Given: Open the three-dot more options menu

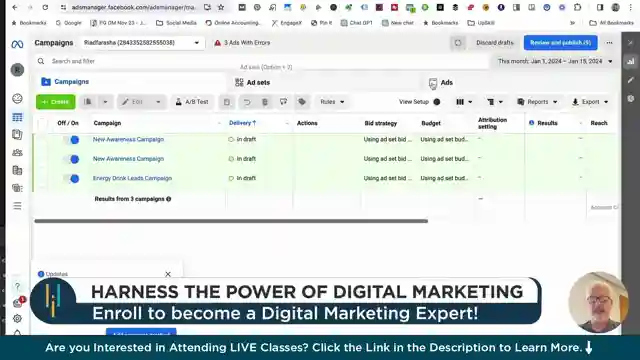Looking at the screenshot, I should coord(609,43).
